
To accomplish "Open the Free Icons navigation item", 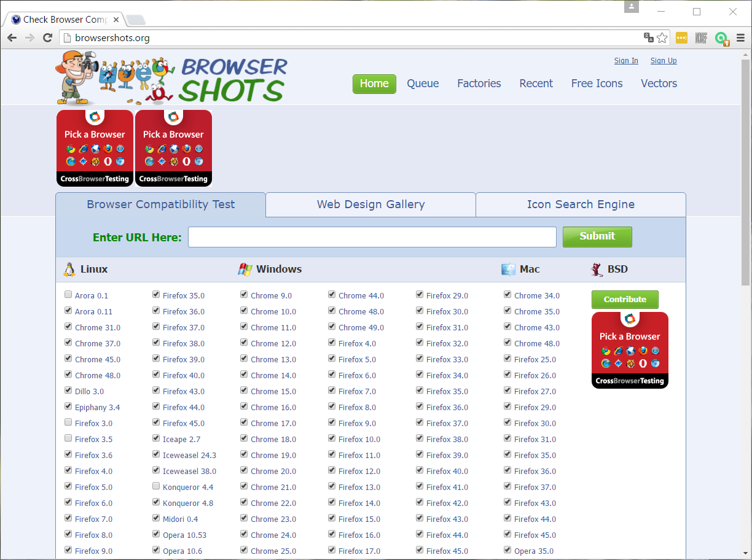I will tap(597, 84).
